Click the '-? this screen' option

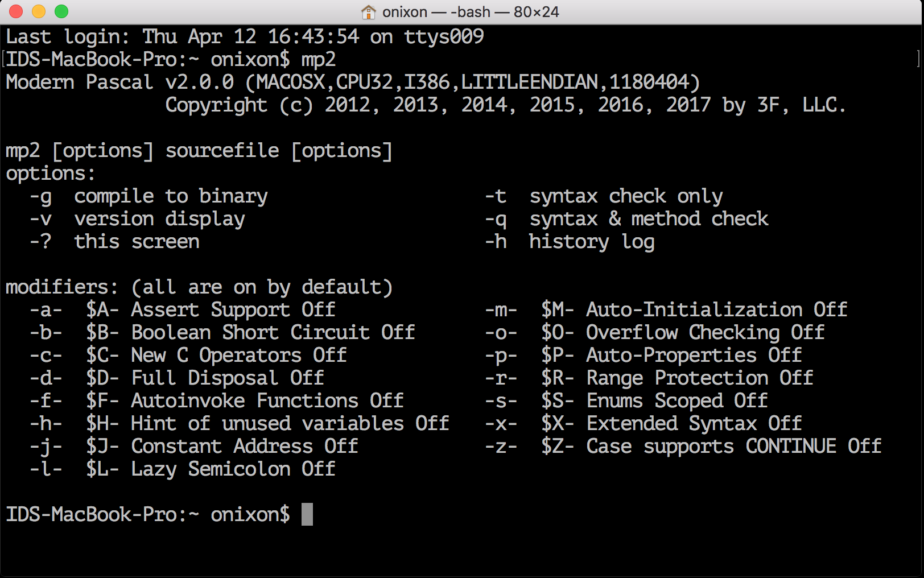114,242
